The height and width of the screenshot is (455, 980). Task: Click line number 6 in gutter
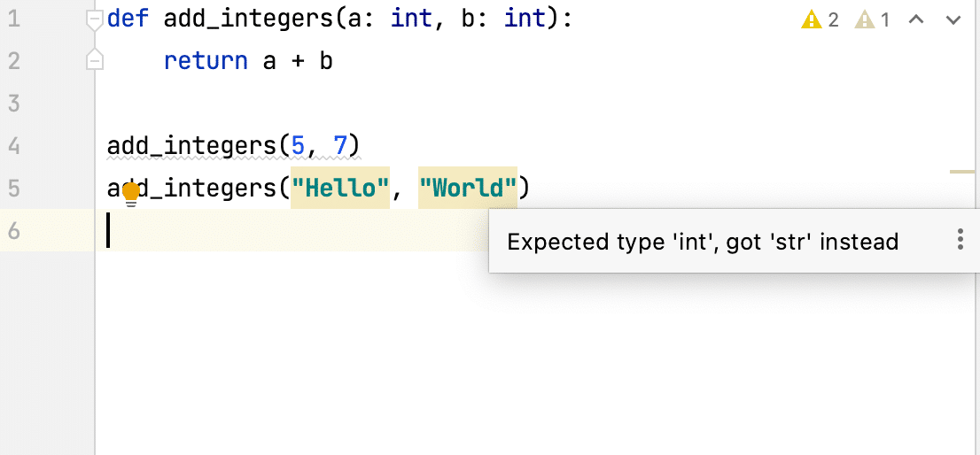pyautogui.click(x=13, y=231)
